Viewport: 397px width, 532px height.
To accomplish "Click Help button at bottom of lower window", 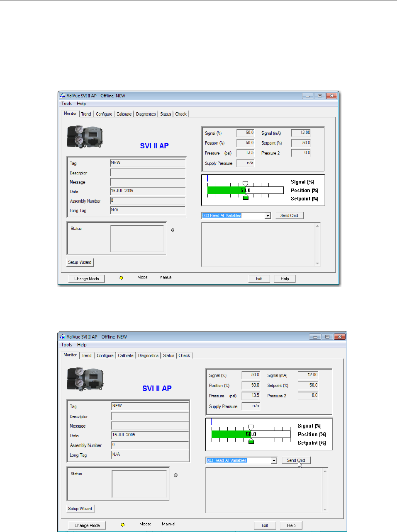I will click(x=291, y=525).
